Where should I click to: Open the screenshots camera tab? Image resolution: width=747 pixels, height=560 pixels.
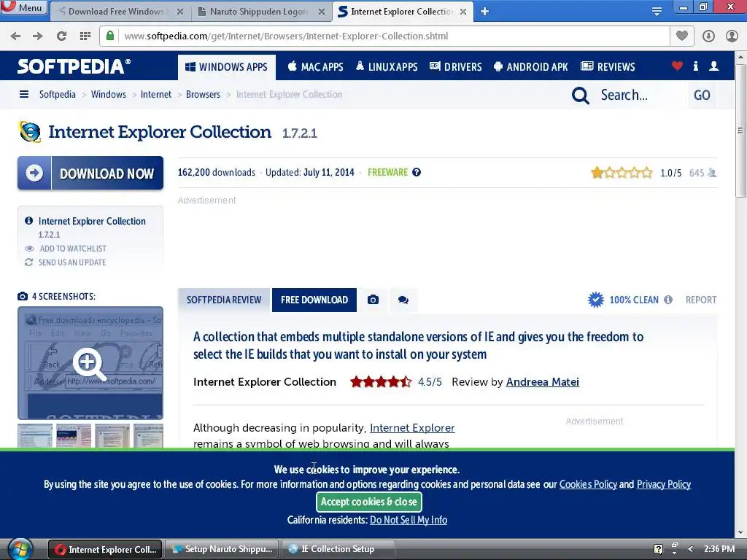click(x=373, y=300)
